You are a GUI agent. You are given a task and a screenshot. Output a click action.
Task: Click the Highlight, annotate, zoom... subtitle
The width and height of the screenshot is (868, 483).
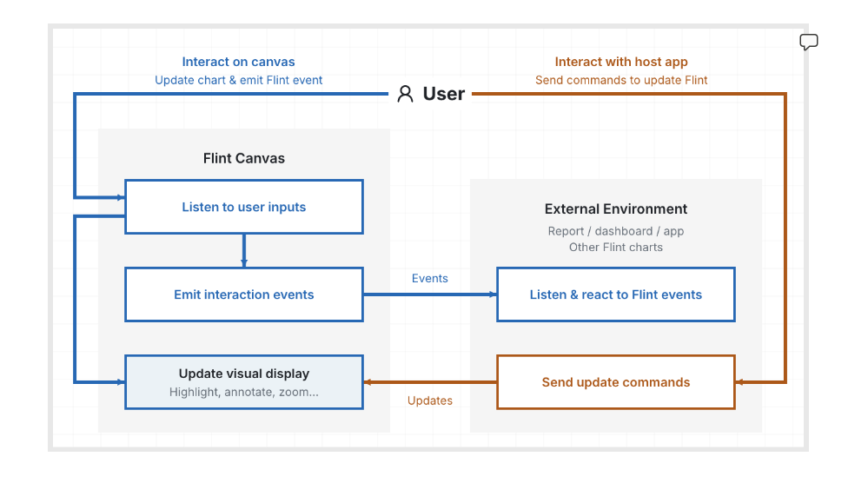click(x=244, y=393)
